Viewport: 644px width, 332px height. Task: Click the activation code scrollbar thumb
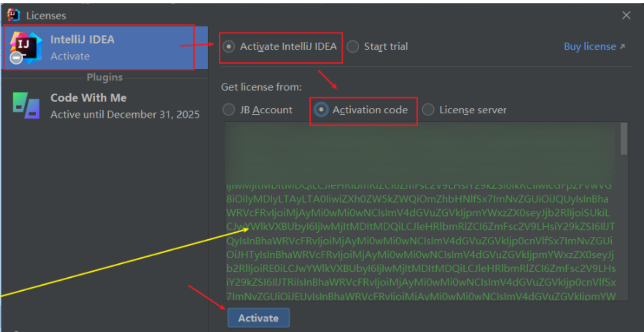click(624, 138)
